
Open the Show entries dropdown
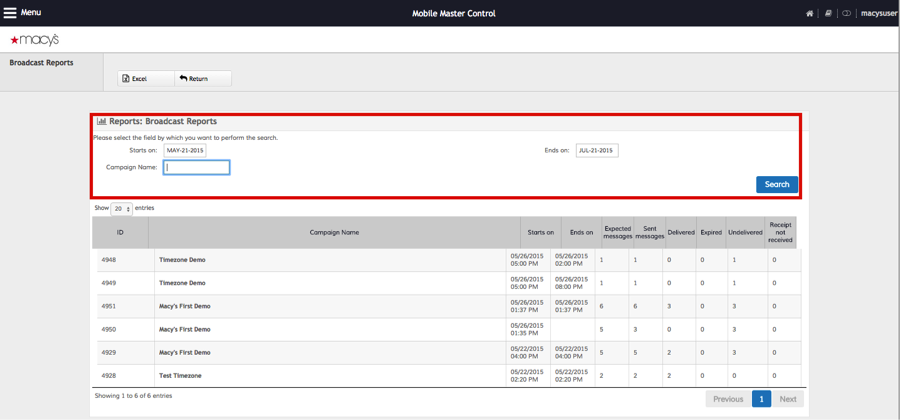[121, 209]
